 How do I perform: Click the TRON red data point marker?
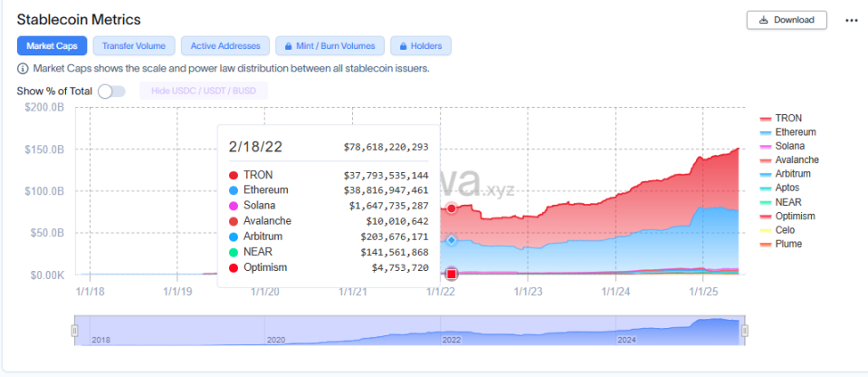(452, 208)
